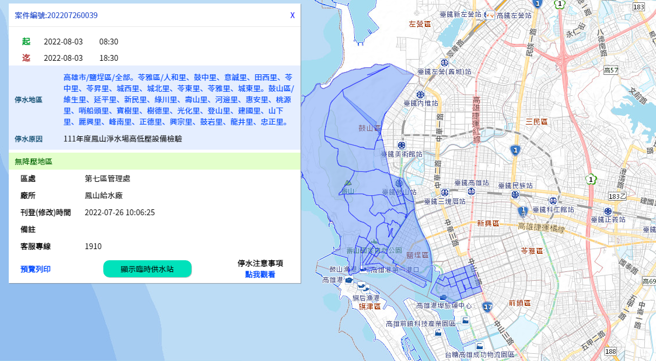This screenshot has width=656, height=361.
Task: Click the 高雄捷運紅線 metro line label
Action: point(476,120)
